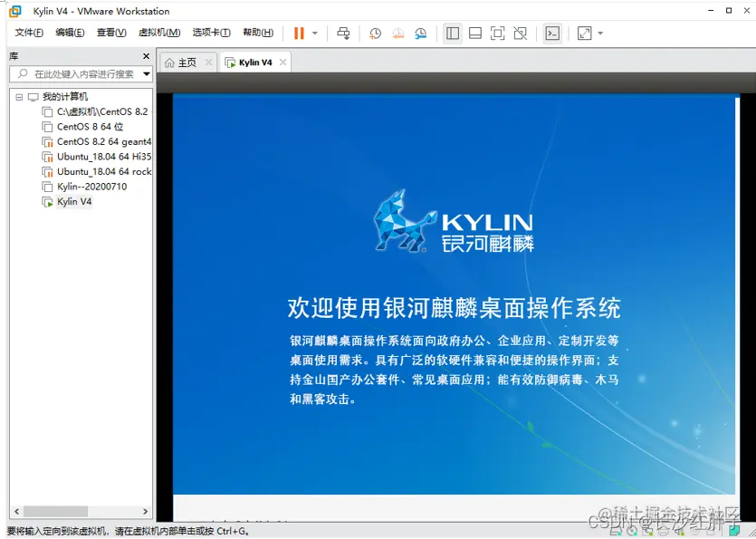Open the power options dropdown arrow

point(315,34)
